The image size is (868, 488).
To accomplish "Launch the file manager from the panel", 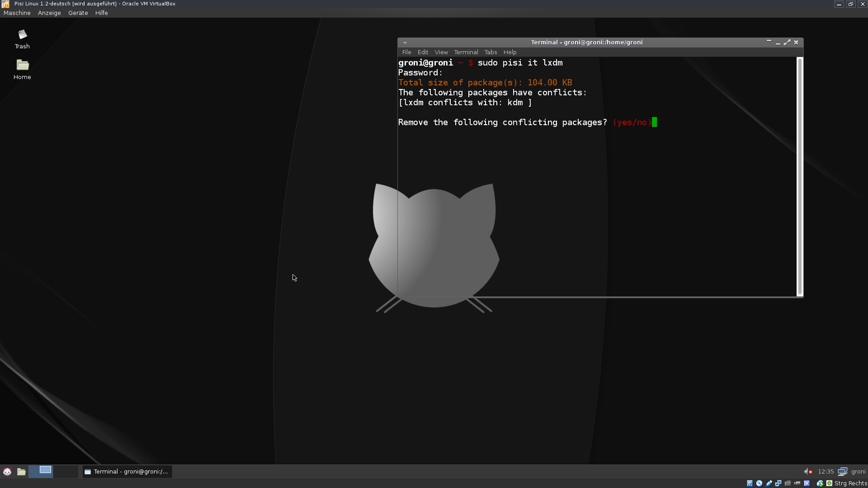I will (x=21, y=472).
